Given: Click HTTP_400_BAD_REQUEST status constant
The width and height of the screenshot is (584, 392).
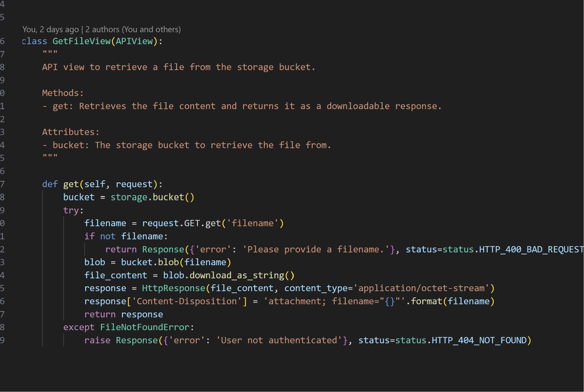Looking at the screenshot, I should 531,249.
